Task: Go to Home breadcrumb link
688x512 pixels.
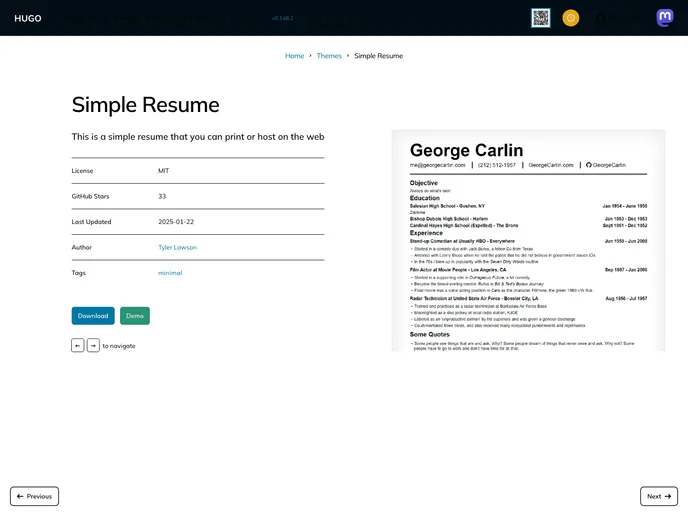Action: click(x=294, y=56)
